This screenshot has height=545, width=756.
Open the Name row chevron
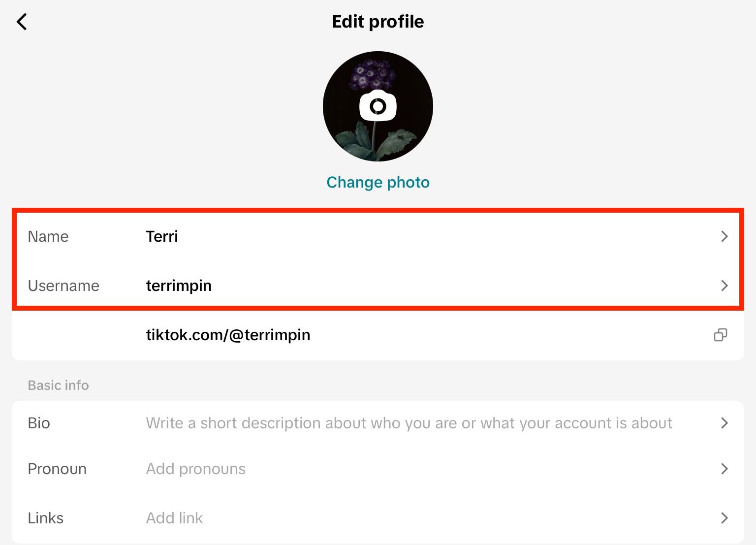724,236
